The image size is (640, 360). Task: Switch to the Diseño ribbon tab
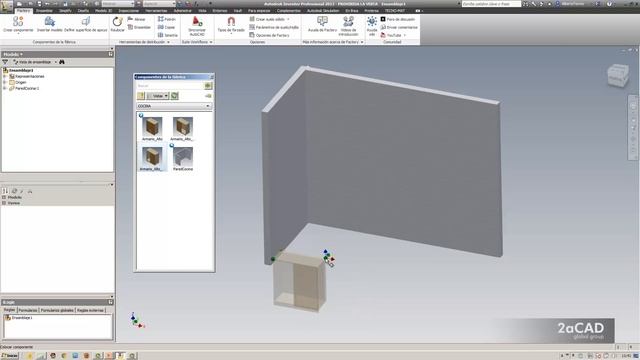click(83, 11)
